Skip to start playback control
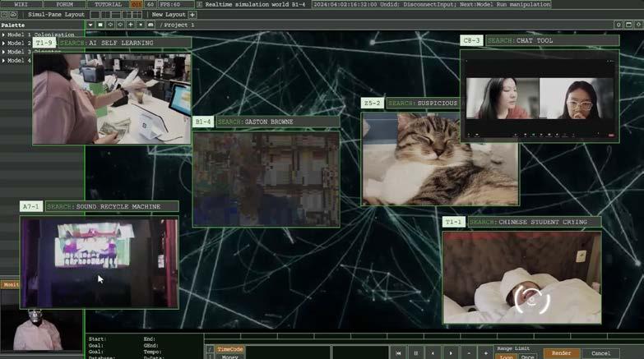The width and height of the screenshot is (644, 359). [398, 353]
